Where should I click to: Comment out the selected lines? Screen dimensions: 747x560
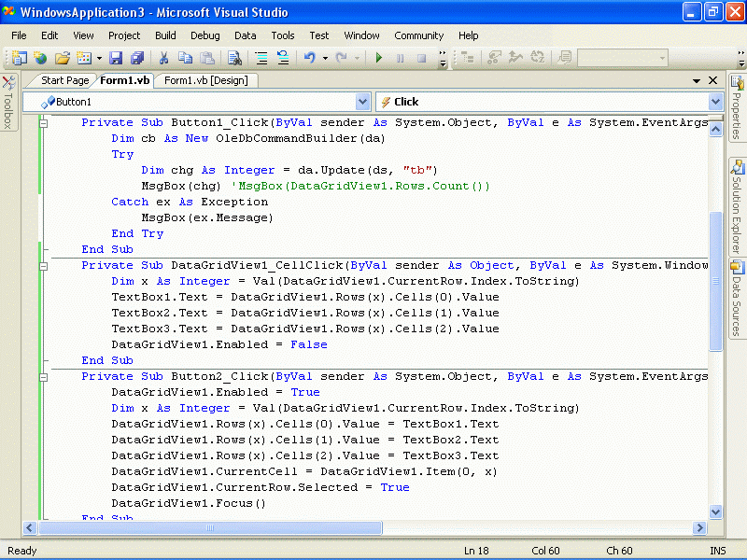tap(261, 58)
